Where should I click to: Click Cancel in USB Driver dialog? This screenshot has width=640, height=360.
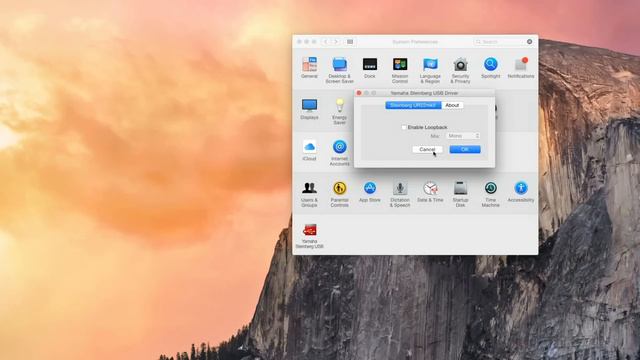point(427,149)
